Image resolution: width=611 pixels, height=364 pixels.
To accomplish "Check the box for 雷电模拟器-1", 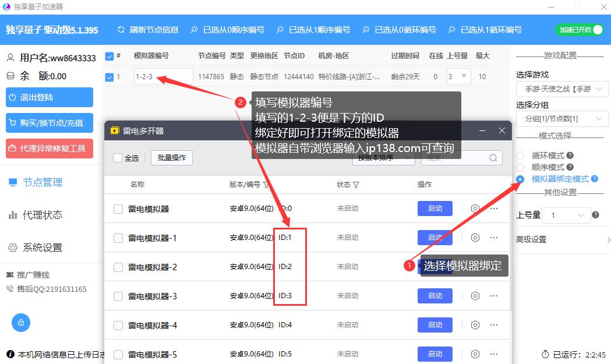I will coord(118,238).
